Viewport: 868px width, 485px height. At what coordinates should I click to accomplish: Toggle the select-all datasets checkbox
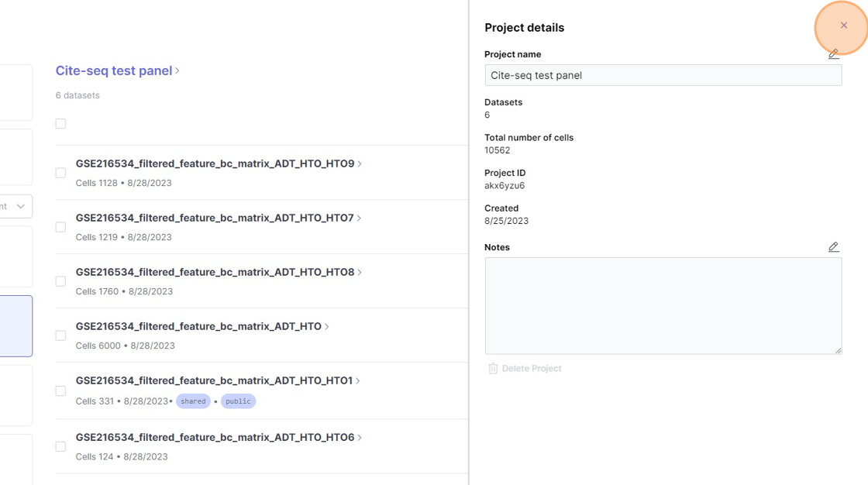(x=60, y=124)
